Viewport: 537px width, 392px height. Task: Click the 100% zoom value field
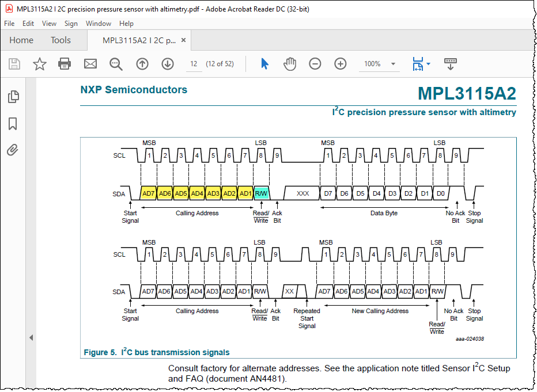[x=372, y=64]
